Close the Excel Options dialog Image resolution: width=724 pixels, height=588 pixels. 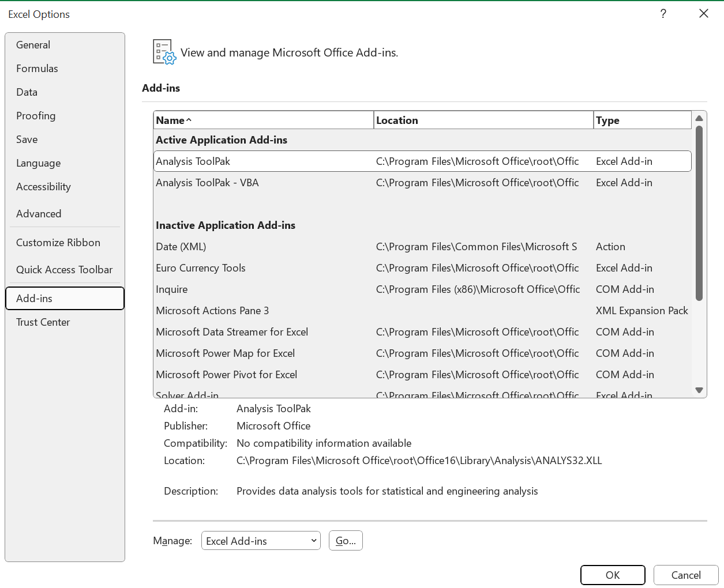pos(703,14)
